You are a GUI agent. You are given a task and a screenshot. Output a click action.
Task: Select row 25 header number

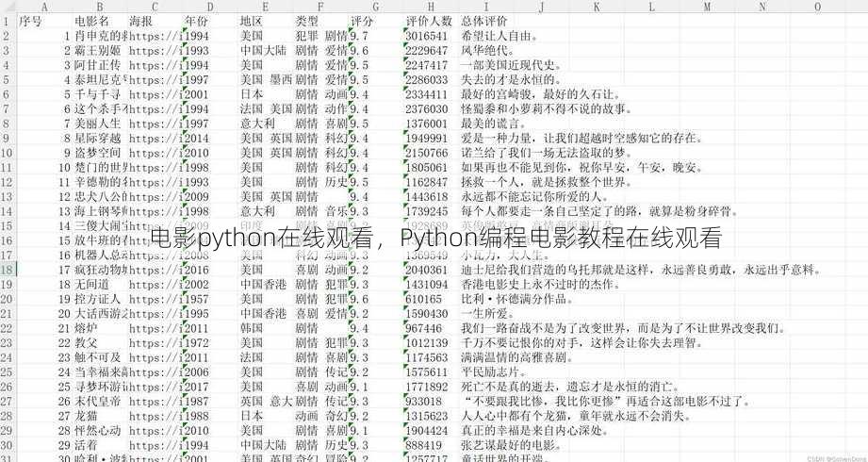click(x=8, y=372)
